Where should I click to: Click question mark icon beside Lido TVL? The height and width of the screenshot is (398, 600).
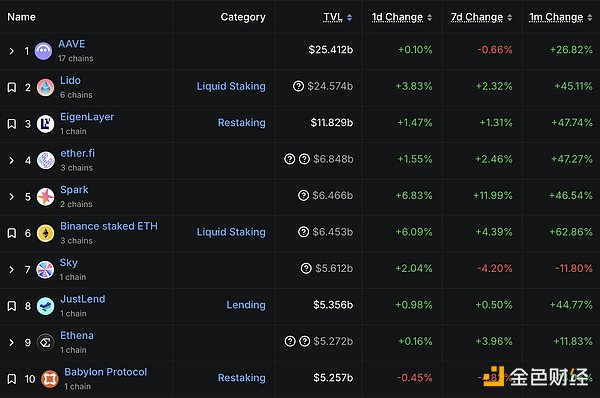pyautogui.click(x=298, y=86)
